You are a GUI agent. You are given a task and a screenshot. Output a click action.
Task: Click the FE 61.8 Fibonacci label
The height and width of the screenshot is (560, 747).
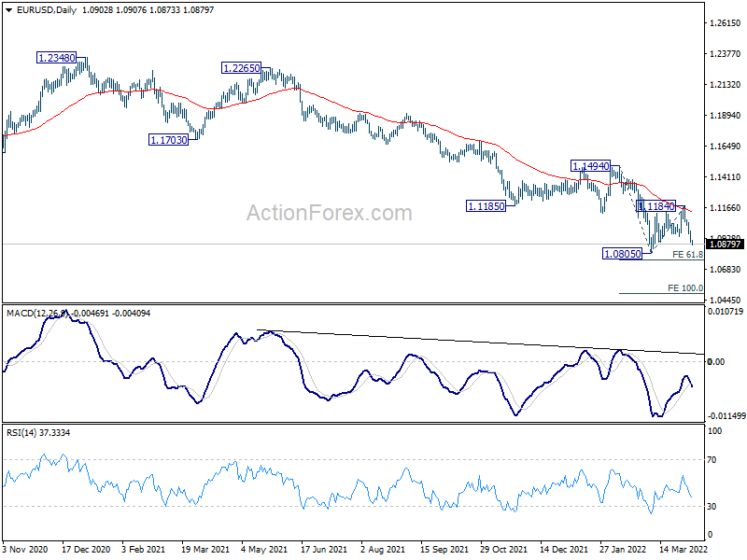(687, 255)
